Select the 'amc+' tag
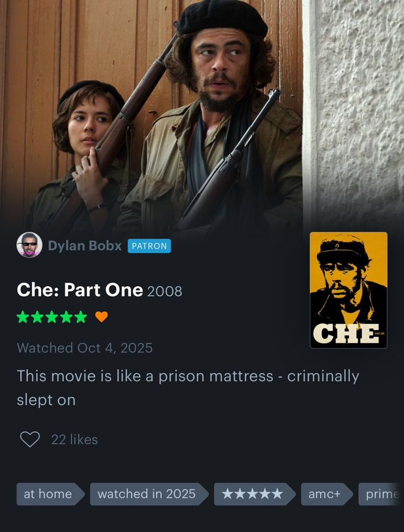 (x=327, y=494)
